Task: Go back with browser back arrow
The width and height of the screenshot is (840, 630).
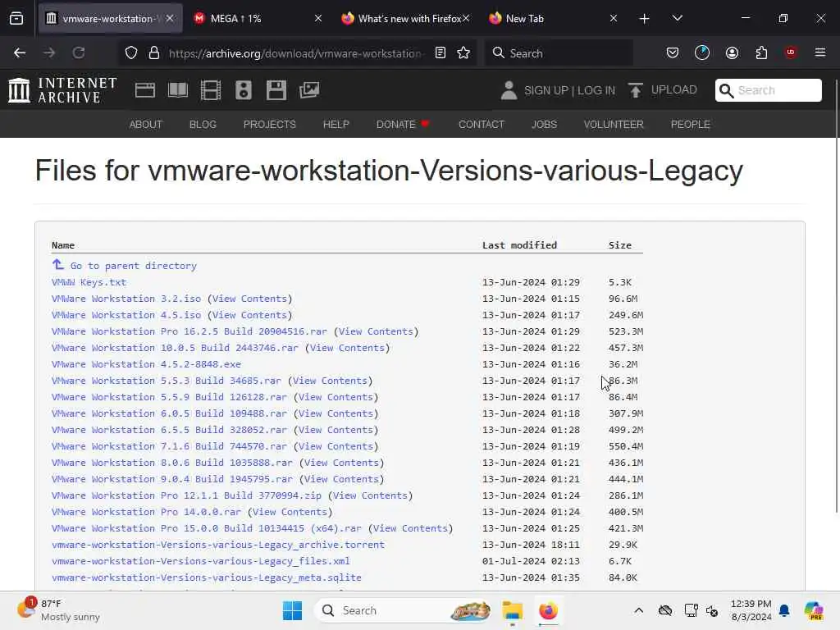Action: pyautogui.click(x=20, y=52)
